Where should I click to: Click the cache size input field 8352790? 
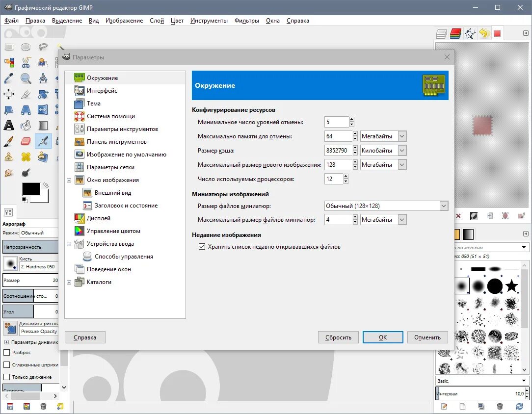pos(338,151)
